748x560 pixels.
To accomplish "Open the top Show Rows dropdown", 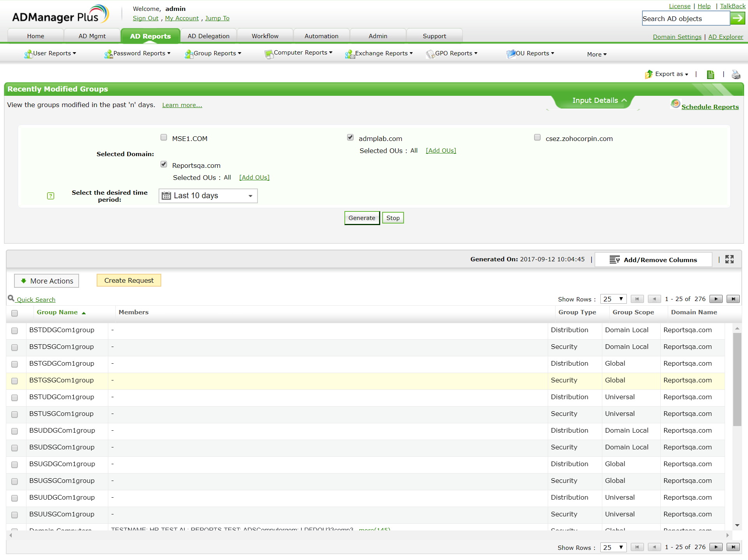I will [613, 299].
